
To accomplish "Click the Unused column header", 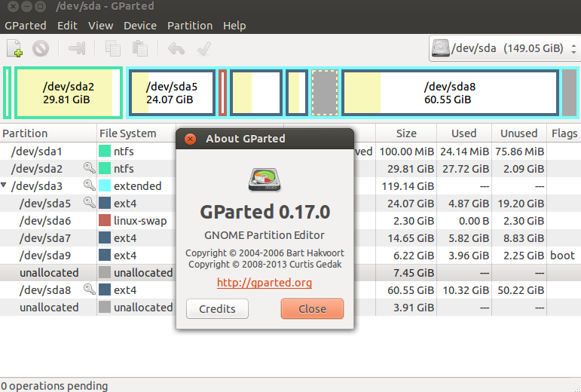I will [x=518, y=133].
